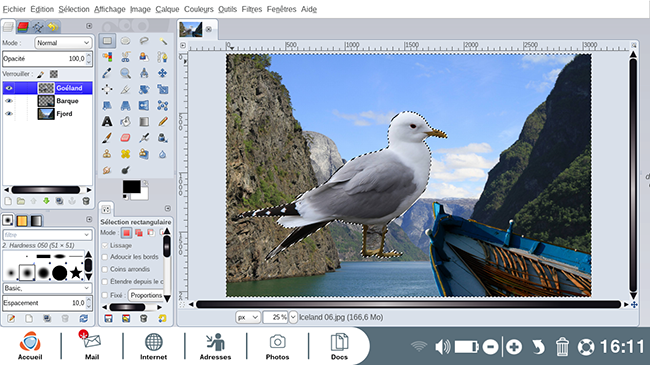The image size is (650, 365).
Task: Select the Paintbrush tool
Action: coord(107,138)
